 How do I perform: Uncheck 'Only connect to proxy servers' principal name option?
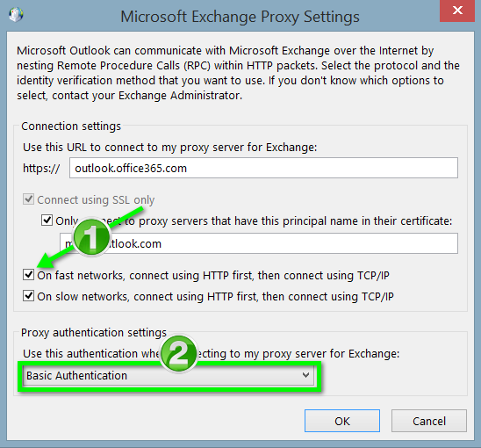click(x=47, y=220)
